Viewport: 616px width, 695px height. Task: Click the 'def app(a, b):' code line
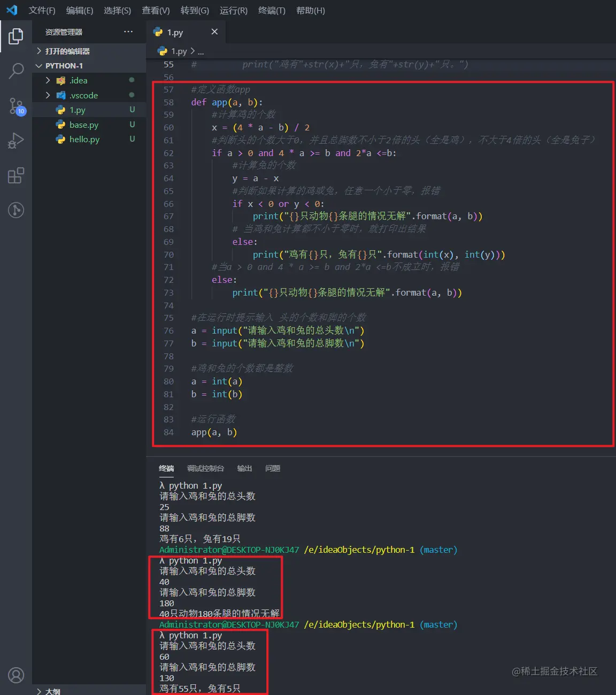227,102
